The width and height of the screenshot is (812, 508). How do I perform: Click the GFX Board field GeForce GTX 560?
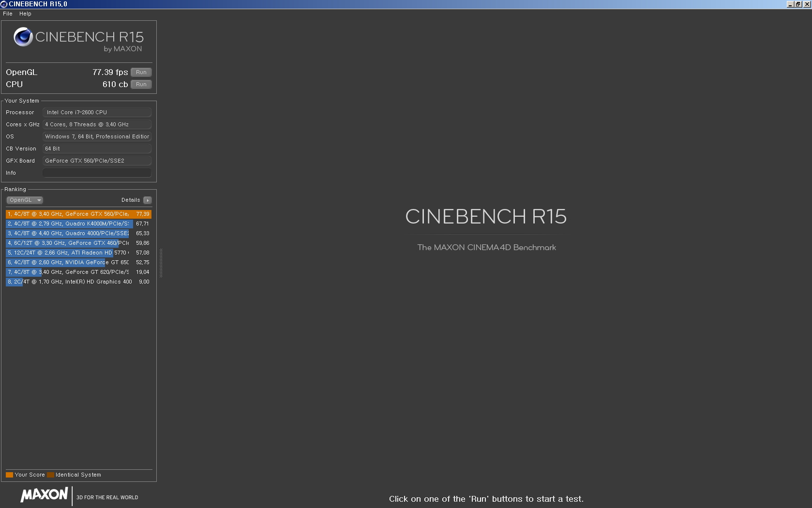click(97, 161)
